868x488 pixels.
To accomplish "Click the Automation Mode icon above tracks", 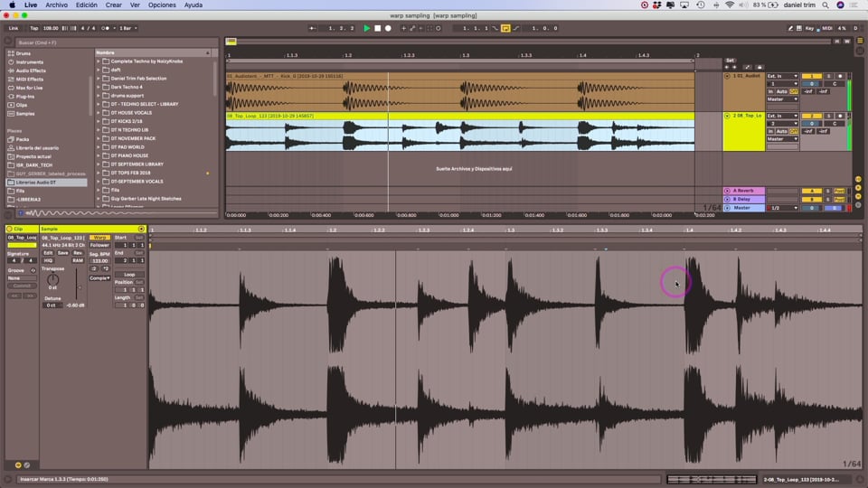I will click(x=748, y=67).
